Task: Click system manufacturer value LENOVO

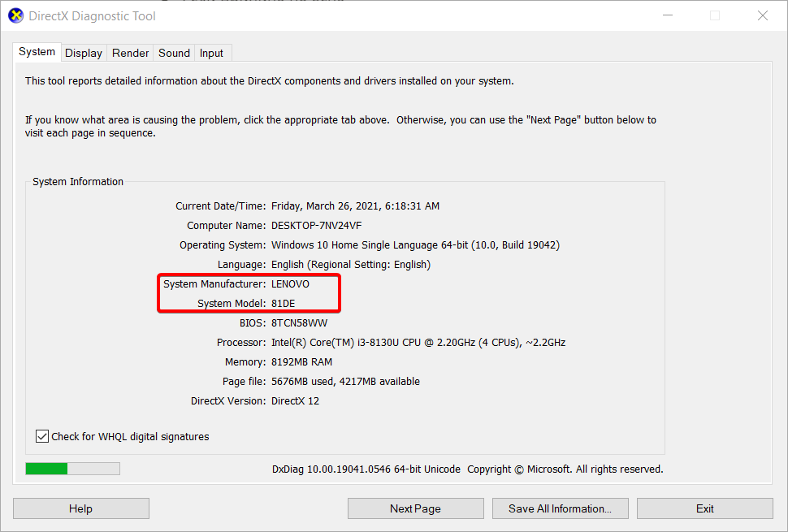Action: (291, 283)
